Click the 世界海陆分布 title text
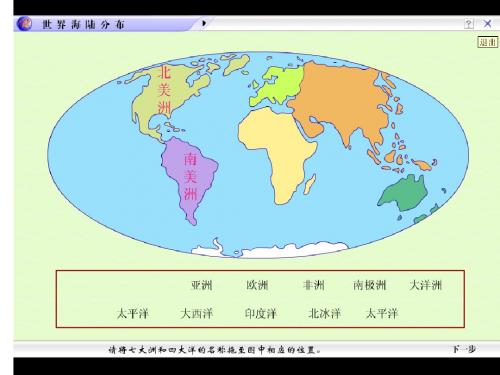 (83, 24)
